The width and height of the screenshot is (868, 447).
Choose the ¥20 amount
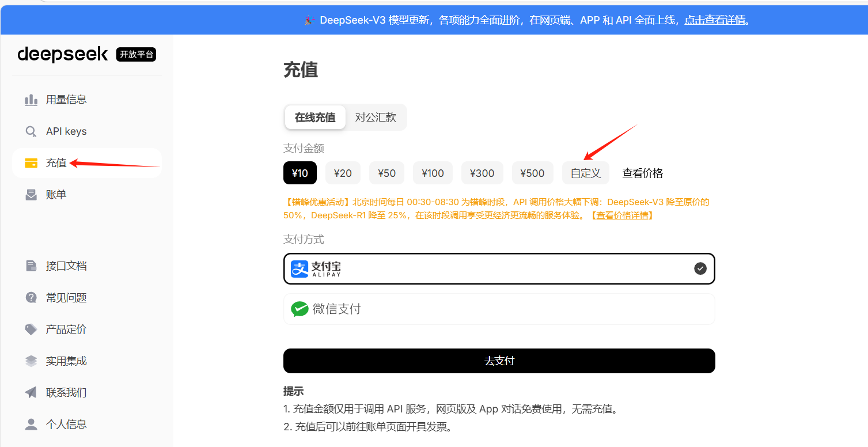pos(343,173)
